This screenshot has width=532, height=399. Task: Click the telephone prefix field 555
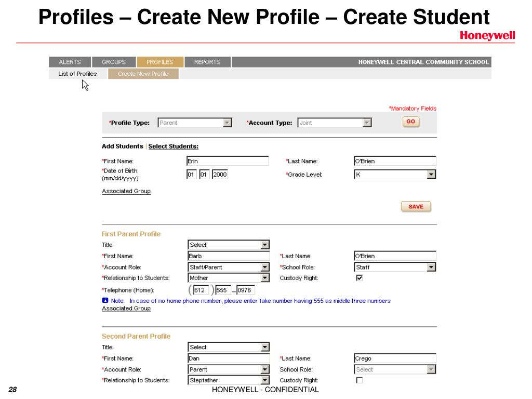click(223, 290)
